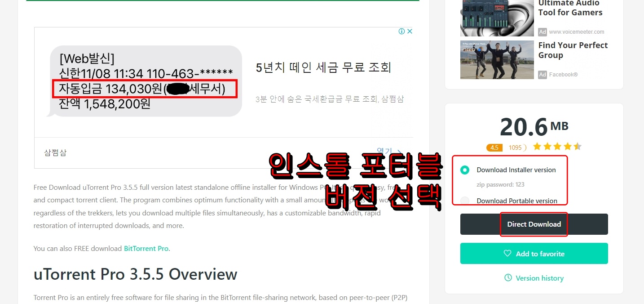Close the banner ad with X icon
644x304 pixels.
[410, 31]
